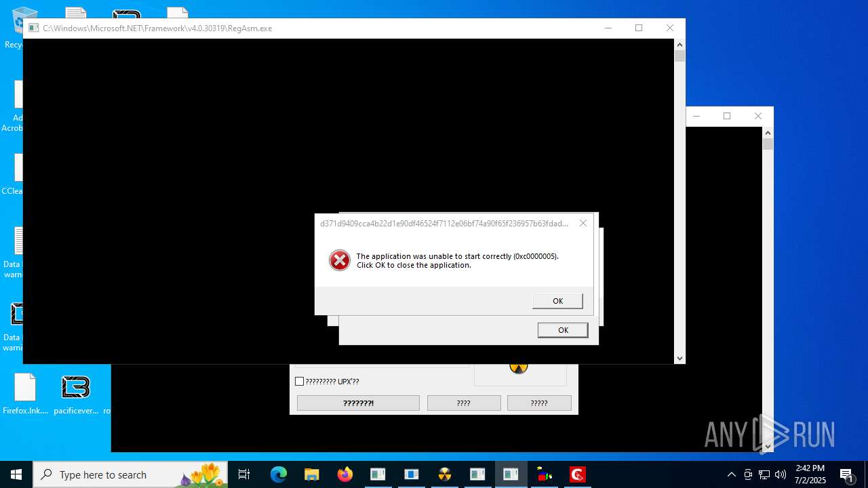Switch to the highlighted active console taskbar button
Viewport: 868px width, 488px height.
[x=511, y=474]
